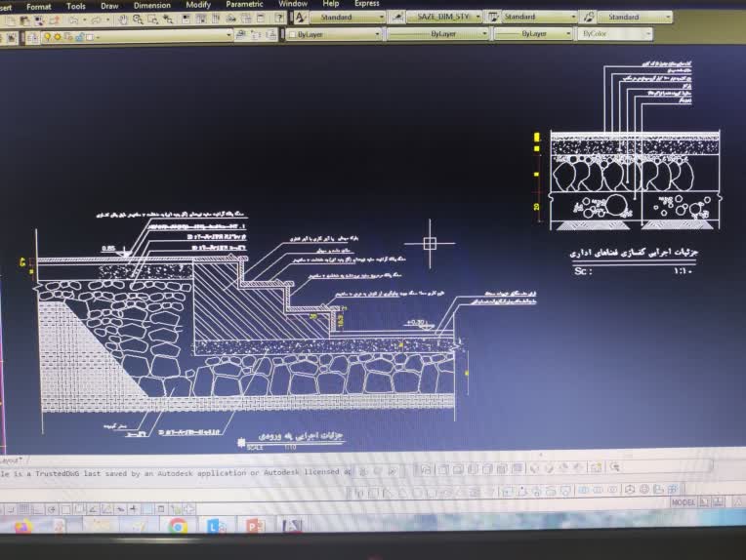Click the Zoom Window icon
This screenshot has height=560, width=746.
point(152,20)
